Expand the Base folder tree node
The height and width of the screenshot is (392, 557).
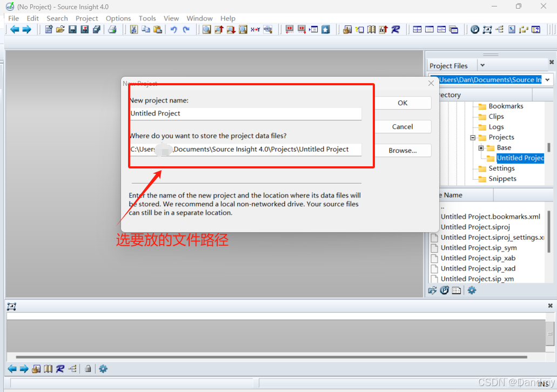[481, 148]
